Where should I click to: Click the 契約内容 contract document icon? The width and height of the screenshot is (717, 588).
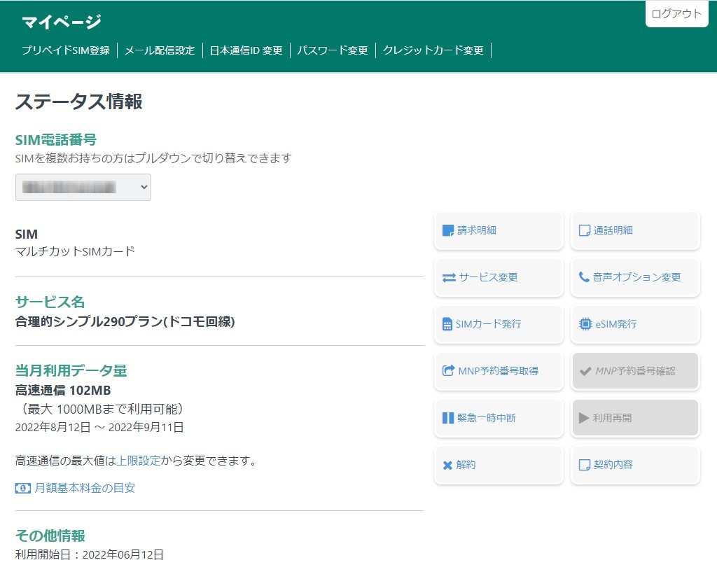coord(585,465)
